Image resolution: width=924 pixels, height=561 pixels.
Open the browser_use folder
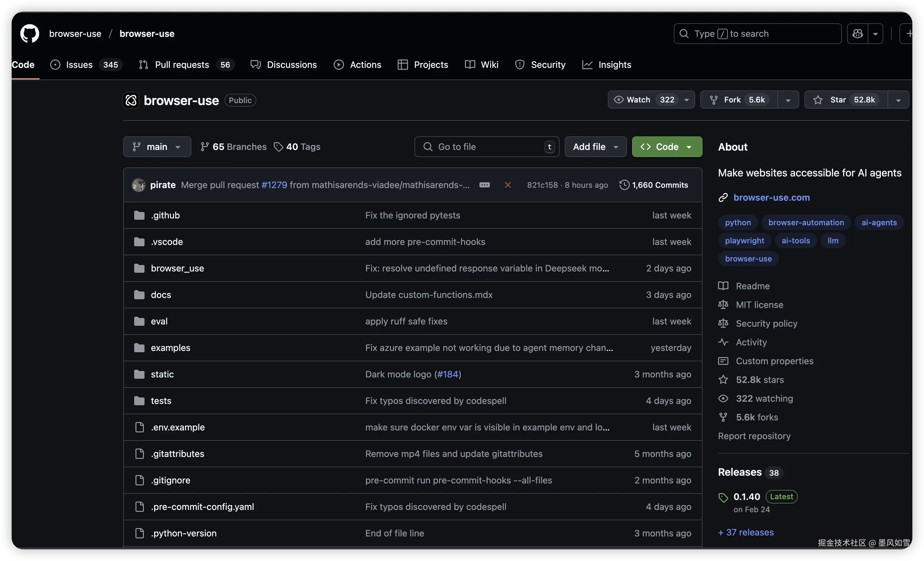click(x=177, y=268)
